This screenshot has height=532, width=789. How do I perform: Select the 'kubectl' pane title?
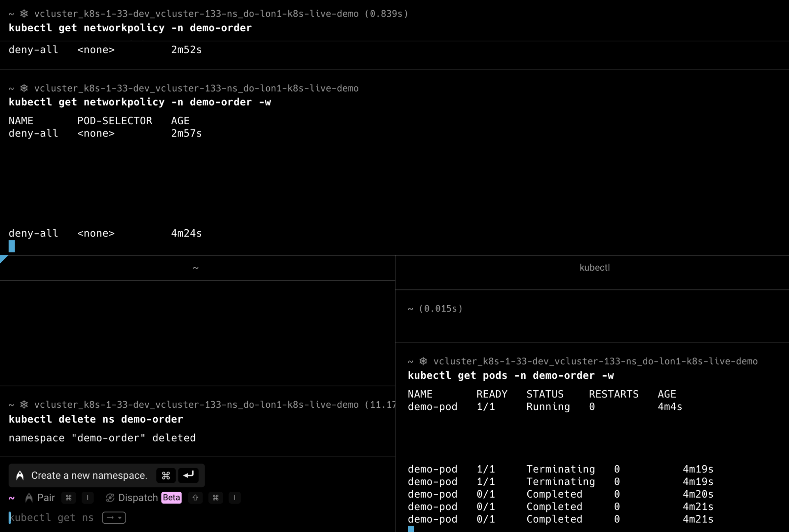pyautogui.click(x=594, y=268)
